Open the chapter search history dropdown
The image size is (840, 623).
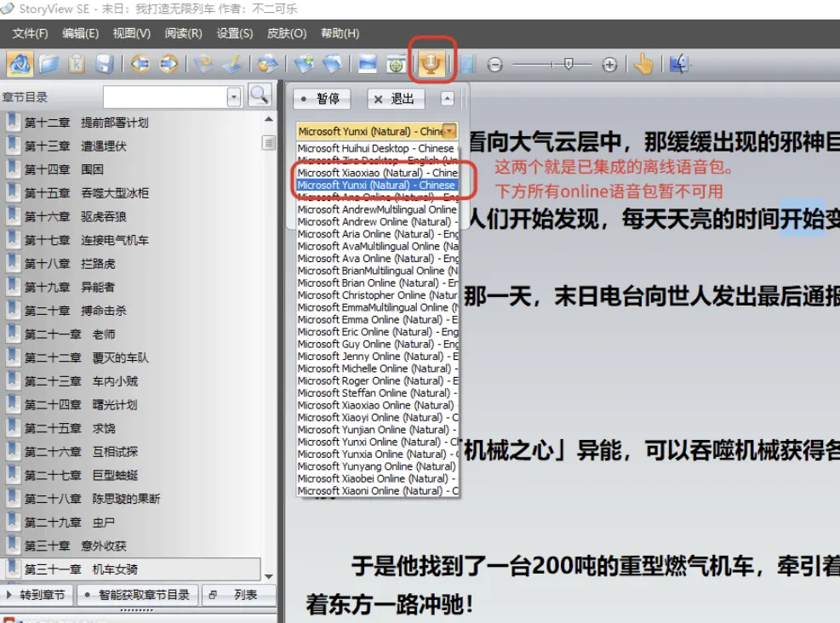coord(234,95)
